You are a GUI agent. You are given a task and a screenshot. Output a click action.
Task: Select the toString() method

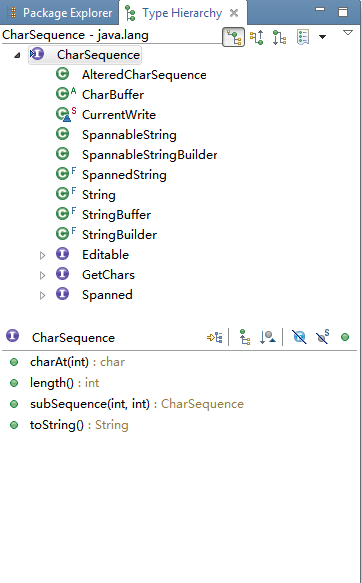[79, 425]
